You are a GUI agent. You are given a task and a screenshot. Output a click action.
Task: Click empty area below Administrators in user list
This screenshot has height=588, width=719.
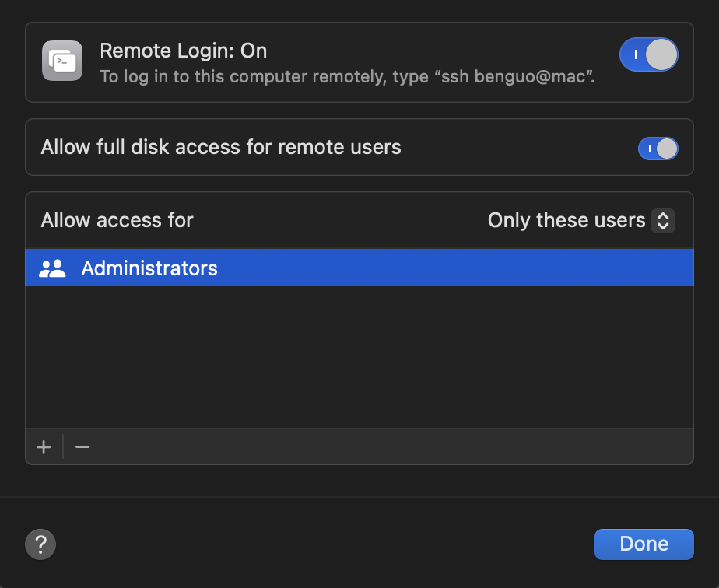[359, 357]
